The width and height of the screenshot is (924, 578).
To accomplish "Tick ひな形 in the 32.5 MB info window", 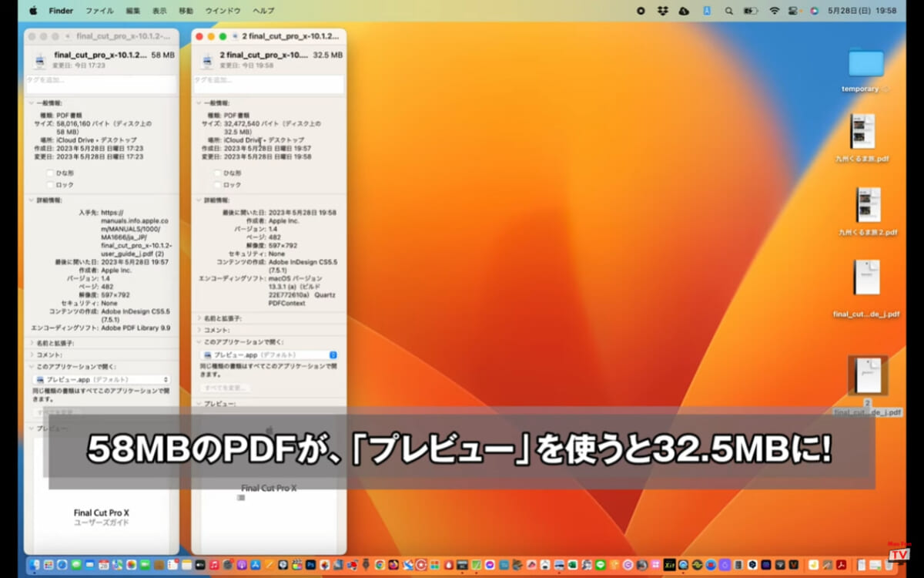I will [x=218, y=173].
